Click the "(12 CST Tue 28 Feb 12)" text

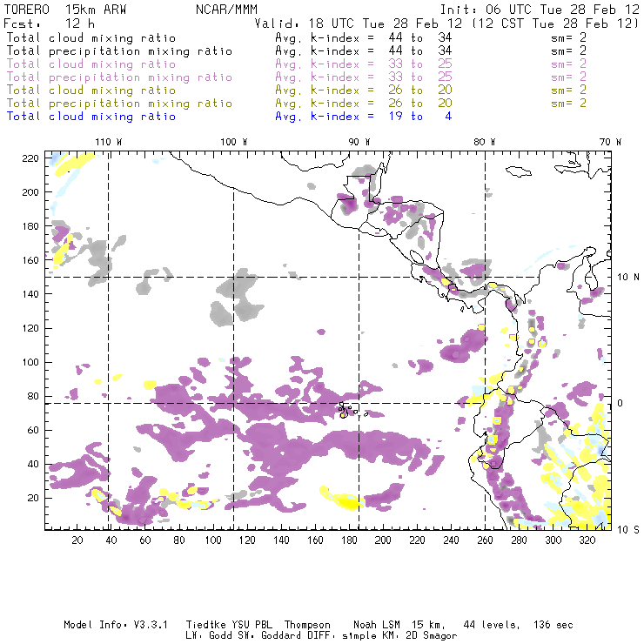tap(555, 23)
